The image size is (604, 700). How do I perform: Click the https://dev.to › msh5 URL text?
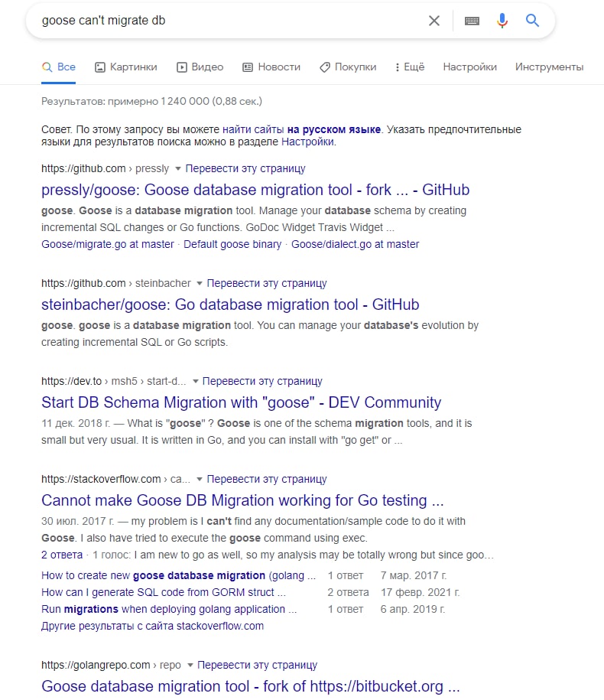[x=114, y=381]
